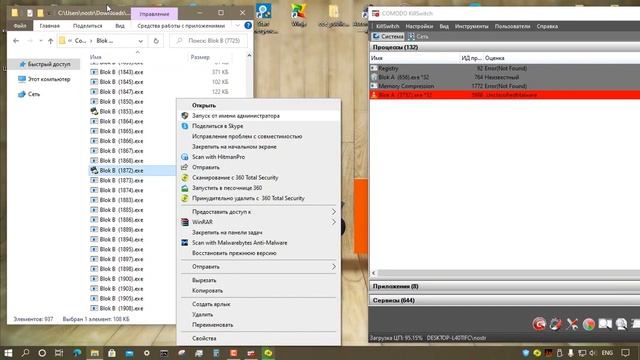Open File Explorer taskbar icon

(95, 353)
